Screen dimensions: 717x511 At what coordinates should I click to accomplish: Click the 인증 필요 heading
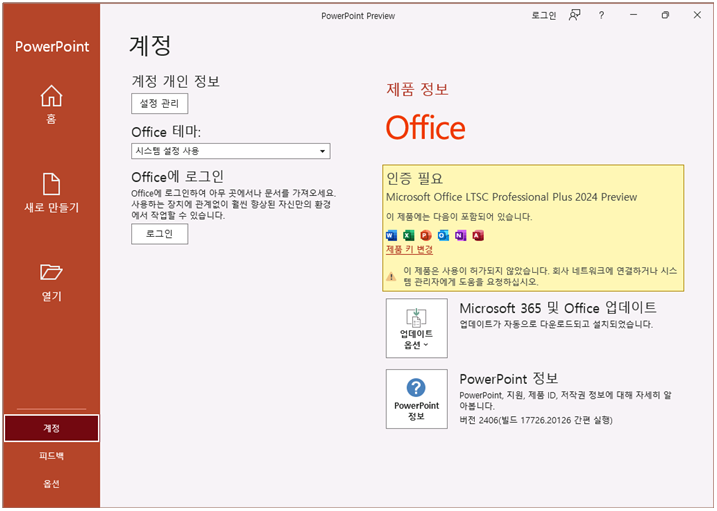pos(415,178)
